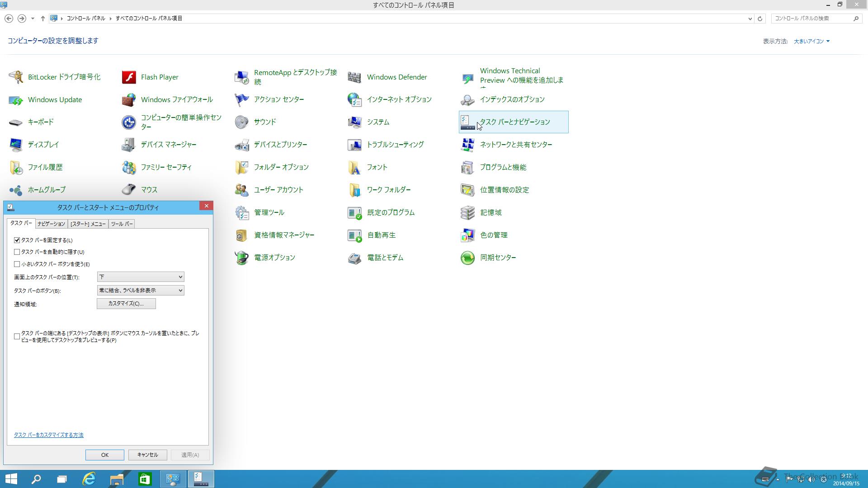Open 自動再生 icon
868x488 pixels.
pos(354,235)
